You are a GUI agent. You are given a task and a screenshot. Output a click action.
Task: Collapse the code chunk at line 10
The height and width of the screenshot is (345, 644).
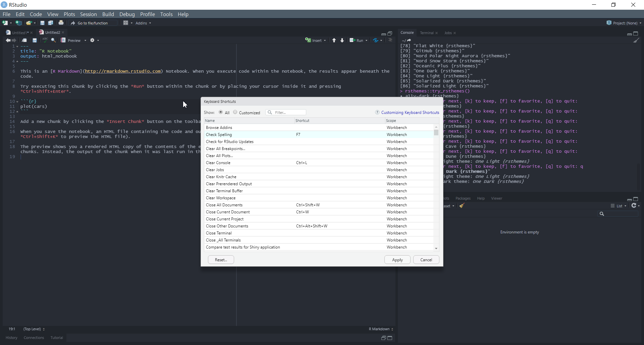tap(17, 101)
